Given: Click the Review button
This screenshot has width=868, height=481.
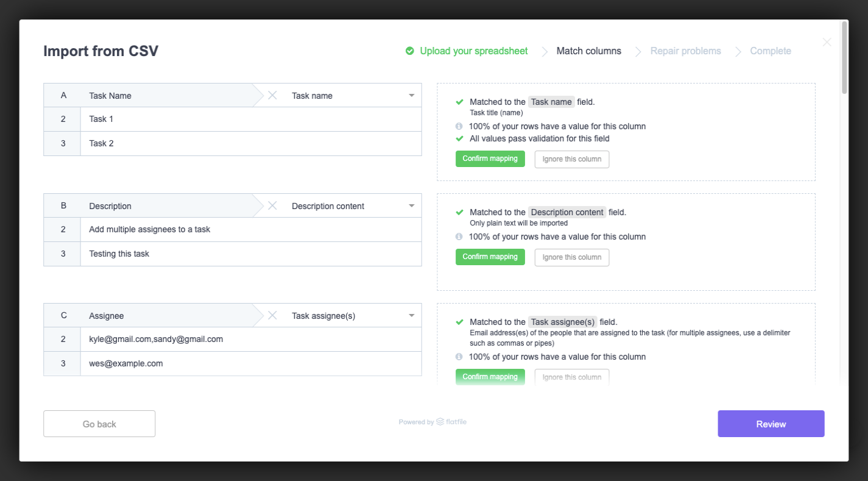Looking at the screenshot, I should pyautogui.click(x=771, y=423).
